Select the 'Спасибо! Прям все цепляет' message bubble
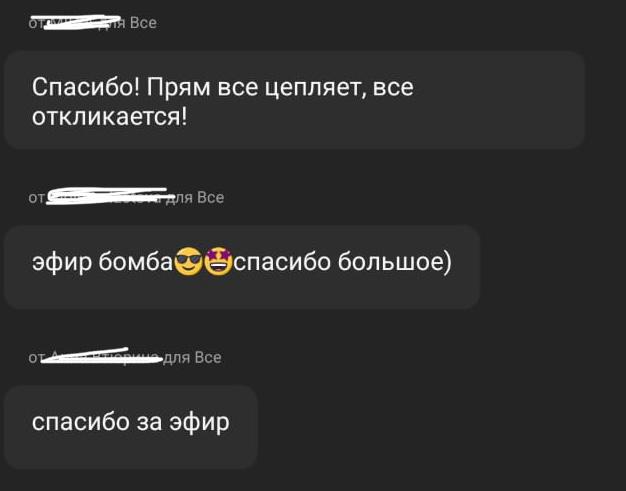 point(295,100)
